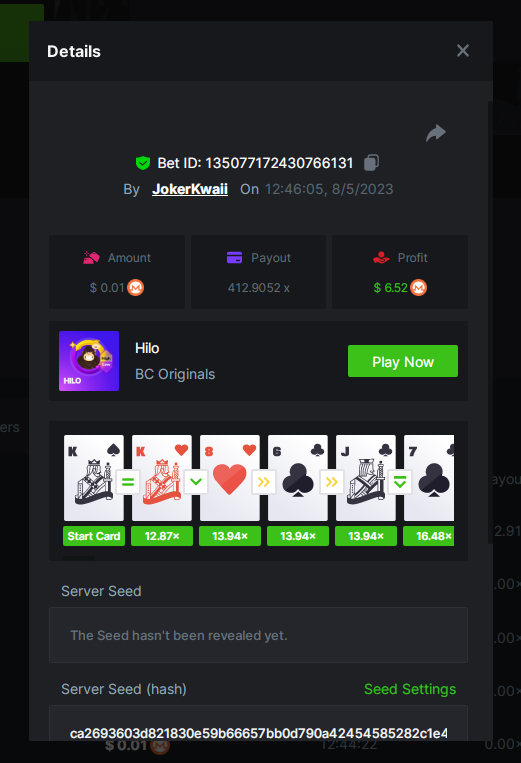Click the green verified shield icon
The image size is (521, 763).
coord(143,163)
